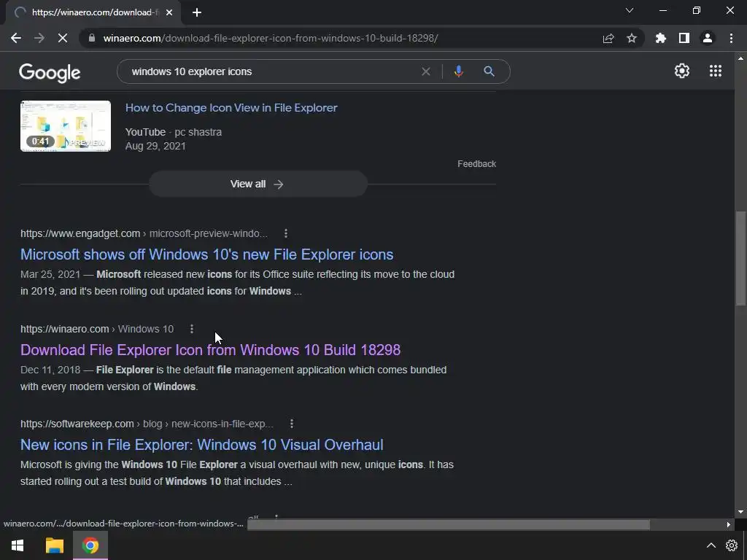This screenshot has height=560, width=747.
Task: Open the tab search dropdown arrow
Action: pyautogui.click(x=630, y=10)
